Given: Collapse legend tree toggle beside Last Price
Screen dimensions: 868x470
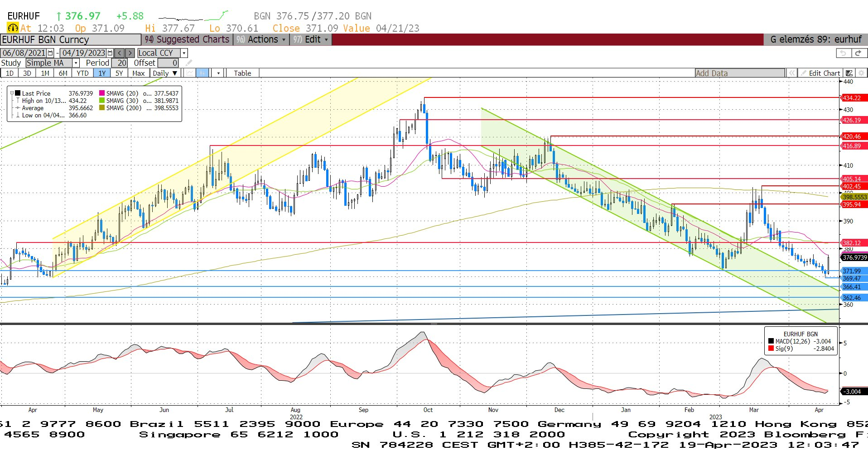Looking at the screenshot, I should [12, 93].
